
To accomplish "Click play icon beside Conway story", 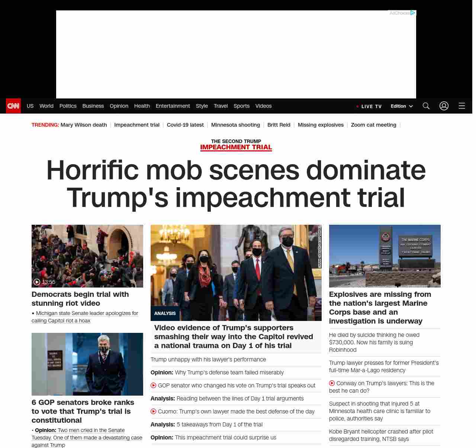I will 332,383.
